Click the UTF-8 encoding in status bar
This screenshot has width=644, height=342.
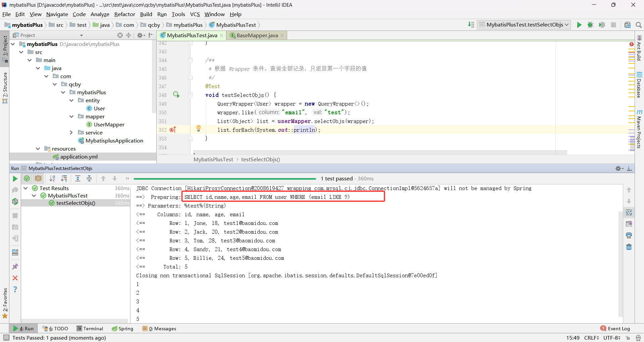coord(612,338)
